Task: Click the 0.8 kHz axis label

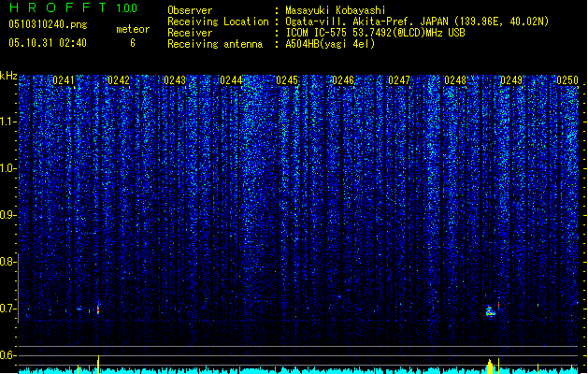Action: pos(7,262)
